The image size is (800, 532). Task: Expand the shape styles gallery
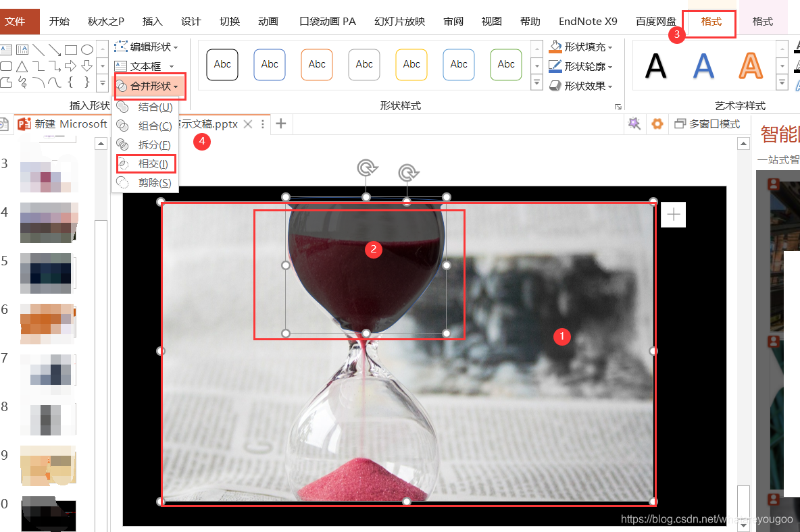click(536, 82)
